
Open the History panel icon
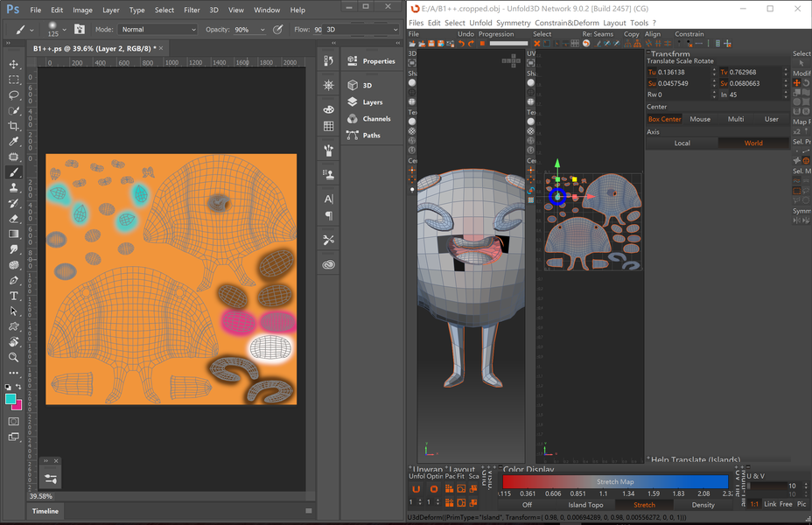click(328, 60)
